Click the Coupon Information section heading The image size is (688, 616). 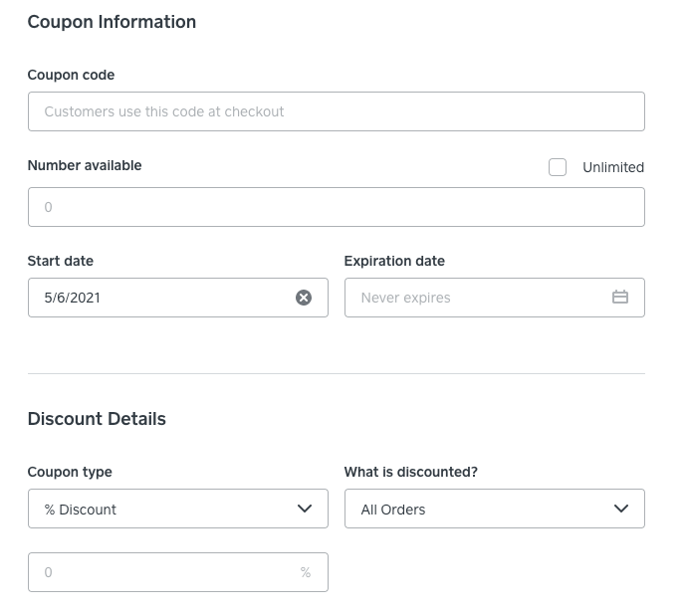pos(112,22)
